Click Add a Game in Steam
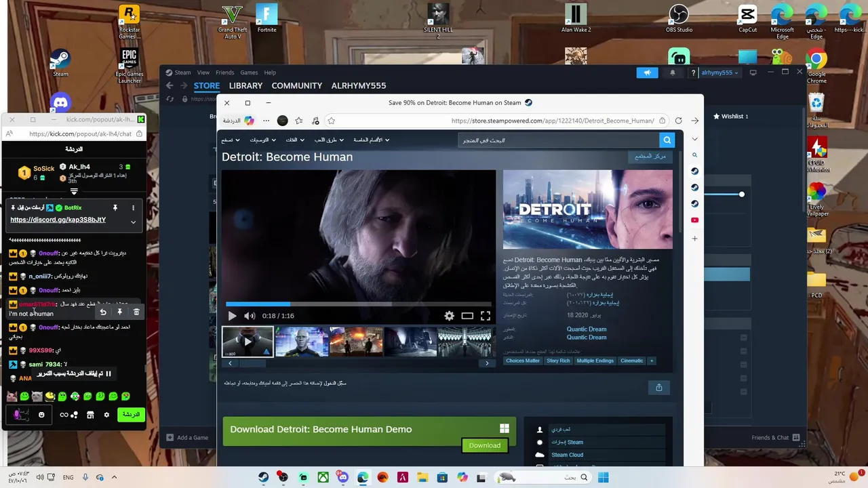 point(188,438)
